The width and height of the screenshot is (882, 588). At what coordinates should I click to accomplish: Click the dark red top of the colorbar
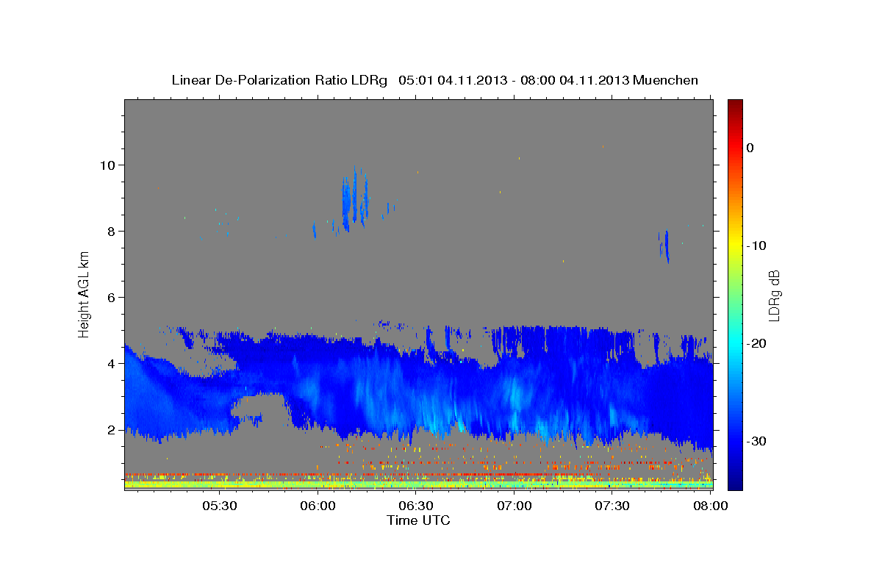click(x=735, y=107)
